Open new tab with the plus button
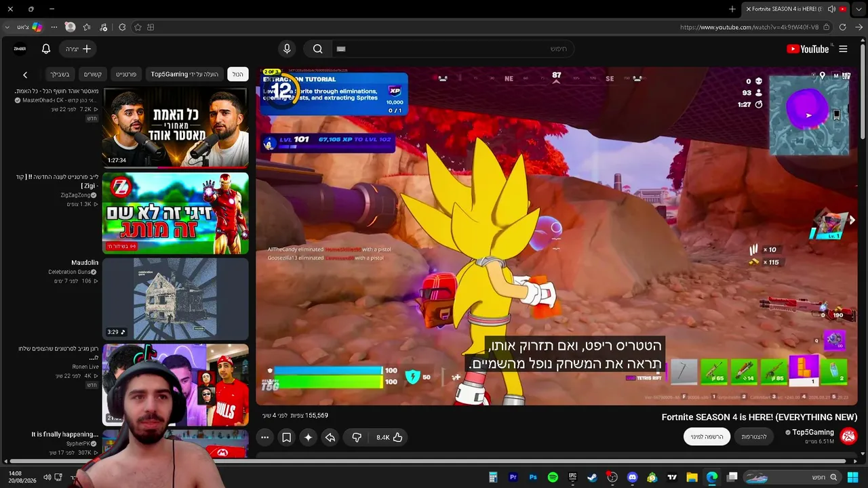This screenshot has height=488, width=868. tap(732, 9)
